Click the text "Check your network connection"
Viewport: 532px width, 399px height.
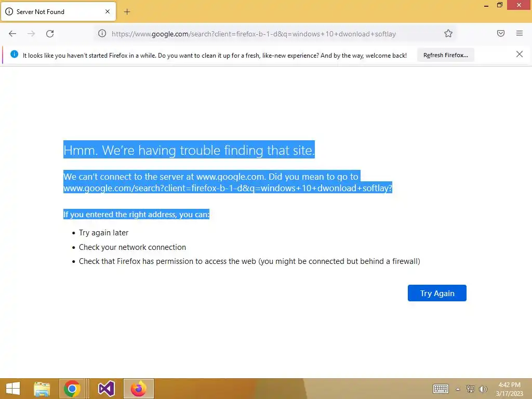[x=132, y=247]
